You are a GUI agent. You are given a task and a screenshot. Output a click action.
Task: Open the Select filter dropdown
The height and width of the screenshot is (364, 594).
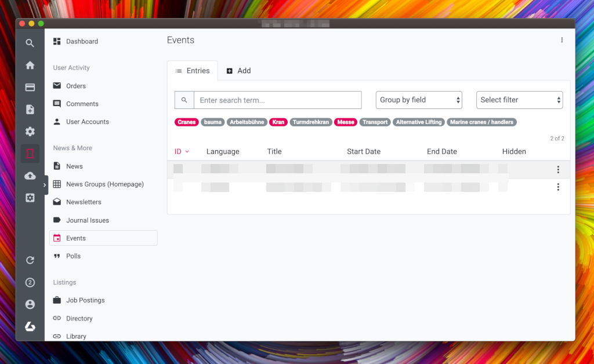519,100
